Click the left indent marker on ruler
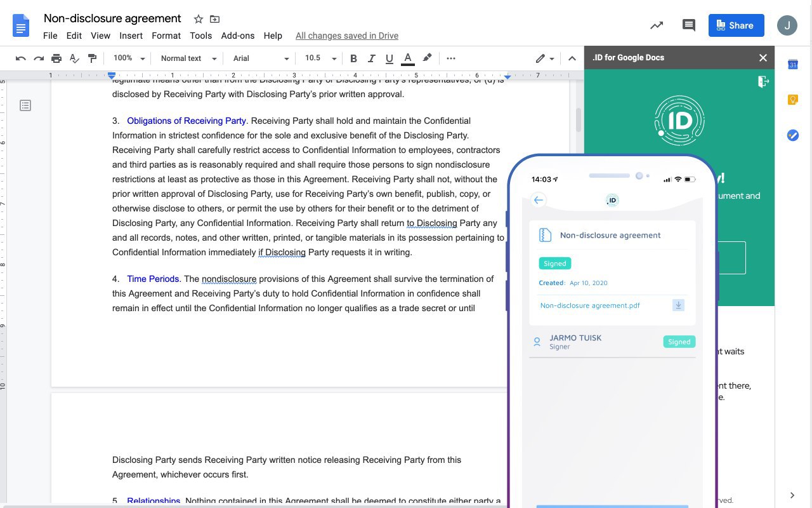Image resolution: width=812 pixels, height=508 pixels. [112, 75]
